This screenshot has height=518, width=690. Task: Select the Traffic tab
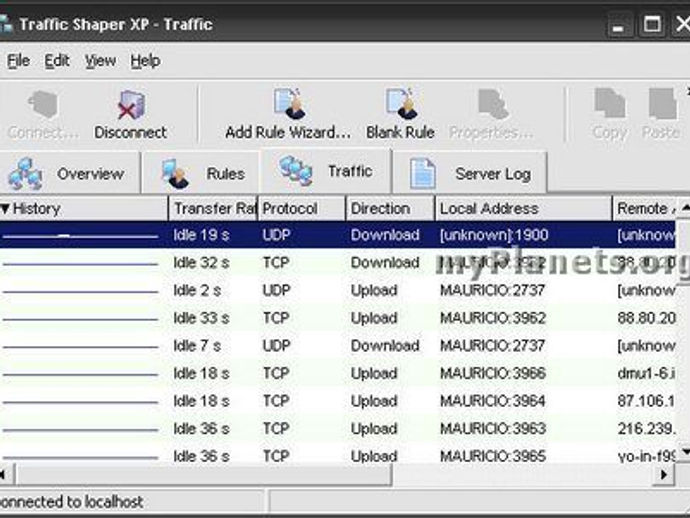click(326, 171)
